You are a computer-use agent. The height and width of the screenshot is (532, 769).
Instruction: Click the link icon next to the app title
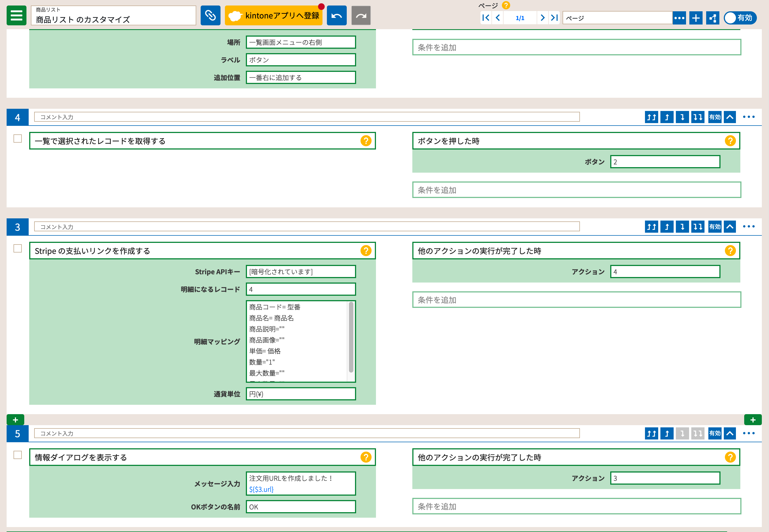210,15
